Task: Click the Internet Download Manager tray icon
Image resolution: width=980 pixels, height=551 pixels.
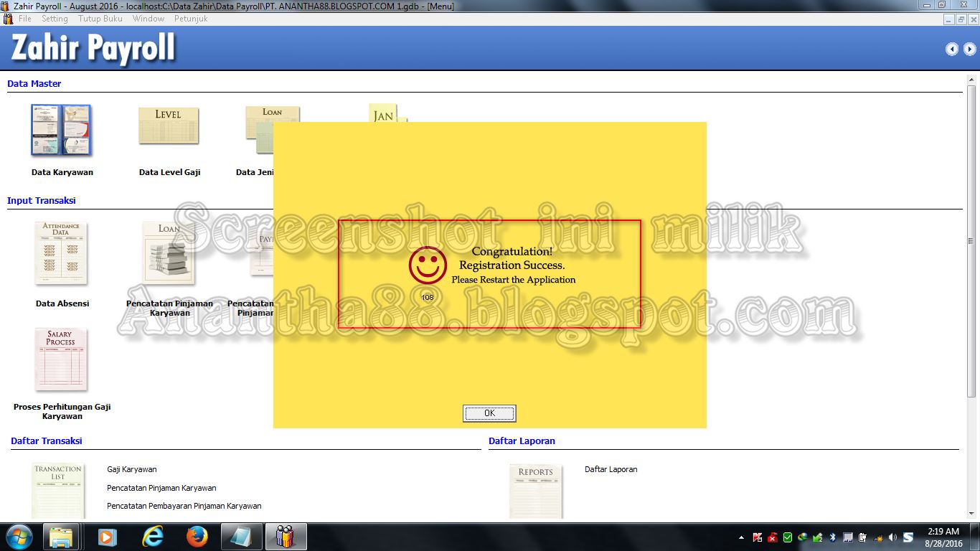Action: click(x=802, y=537)
